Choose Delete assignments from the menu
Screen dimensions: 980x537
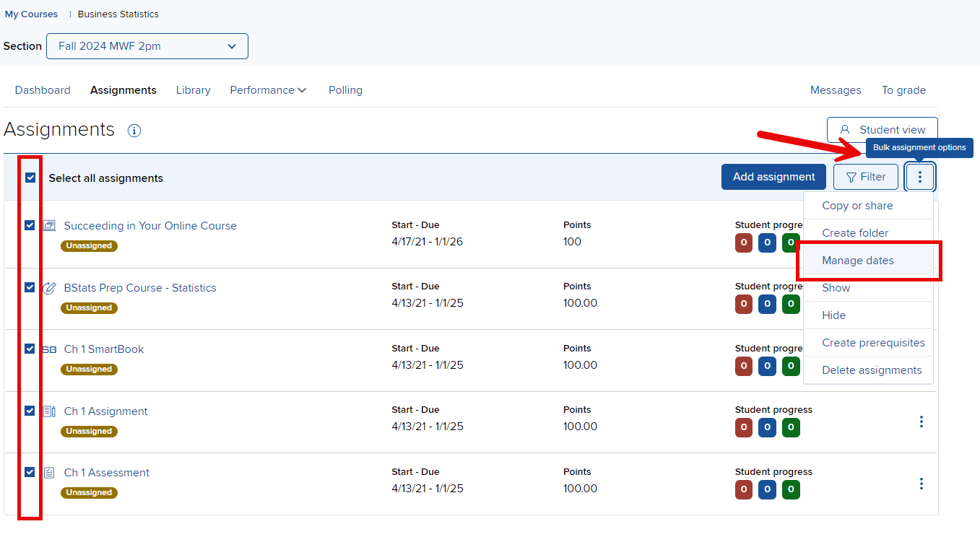[871, 370]
